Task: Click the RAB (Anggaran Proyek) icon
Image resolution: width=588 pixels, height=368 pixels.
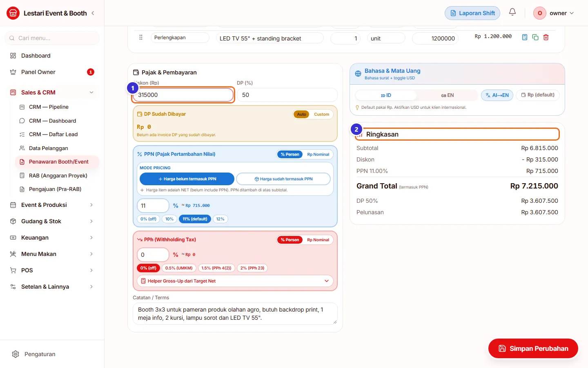Action: click(x=22, y=175)
